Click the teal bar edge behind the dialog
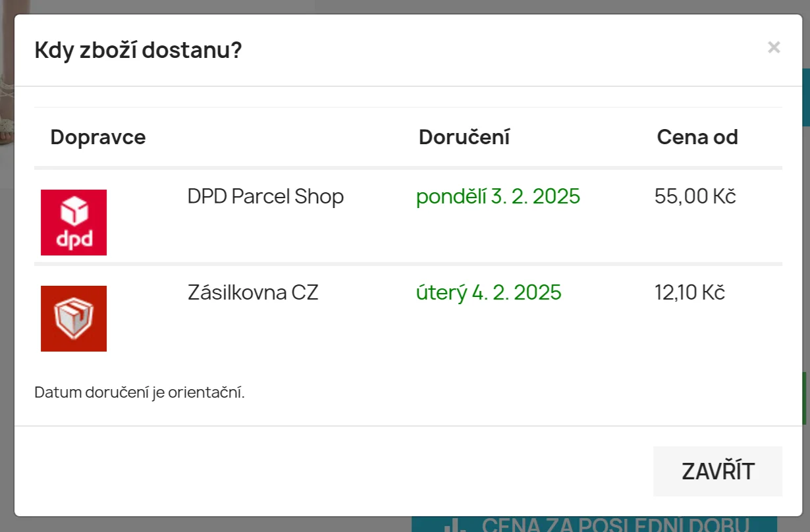Screen dimensions: 810x532 (806, 97)
